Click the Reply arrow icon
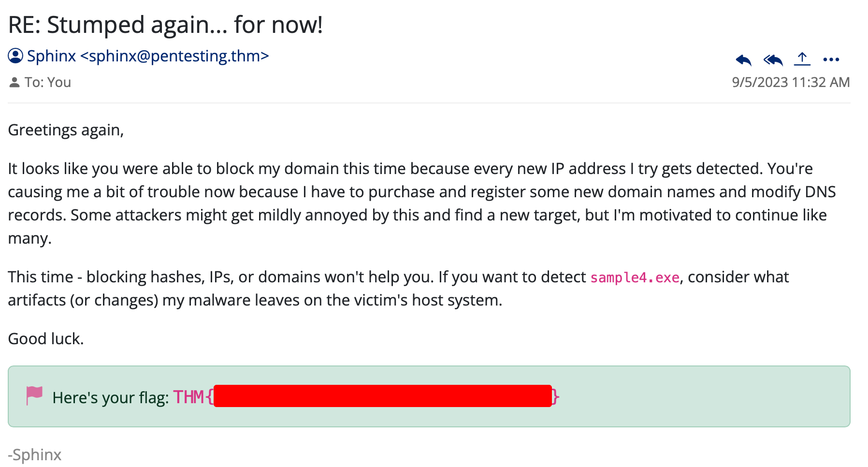 [744, 60]
